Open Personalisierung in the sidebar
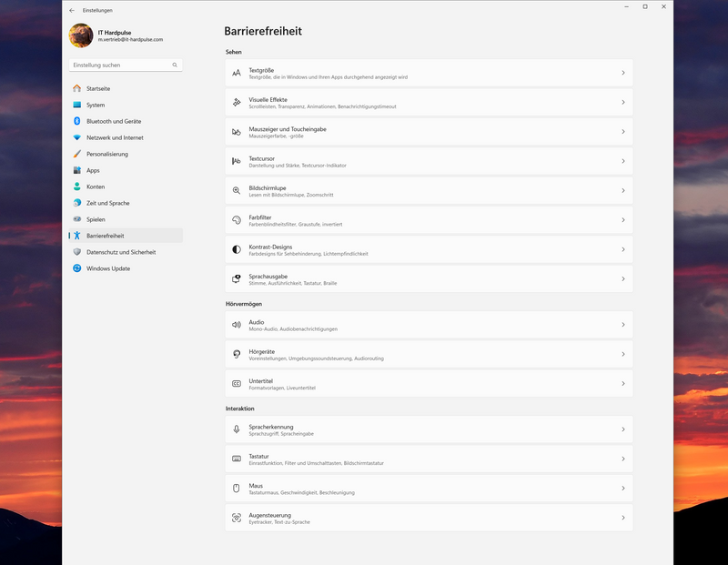 tap(107, 154)
